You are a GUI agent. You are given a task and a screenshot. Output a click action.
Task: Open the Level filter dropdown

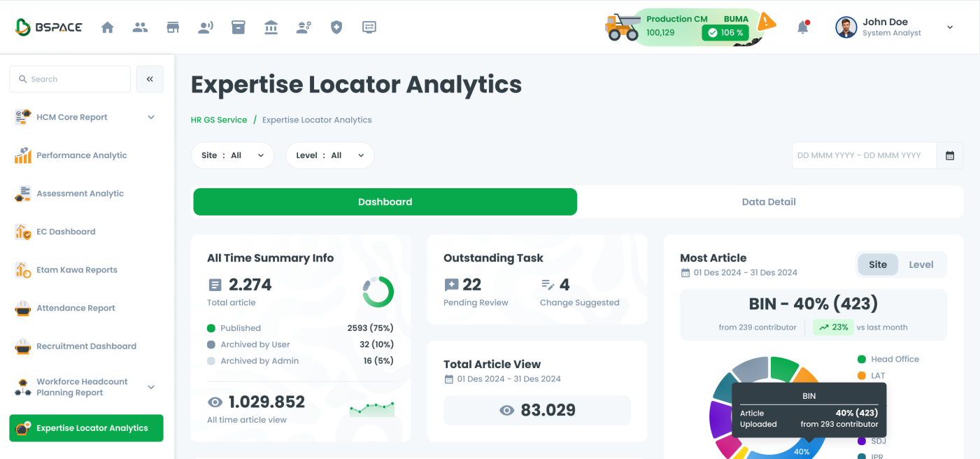tap(329, 155)
